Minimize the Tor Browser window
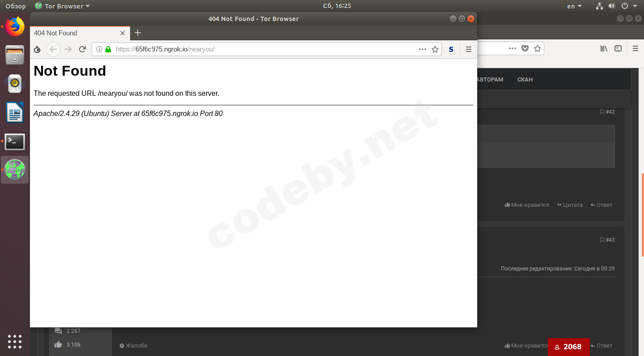Viewport: 644px width, 356px height. coord(453,19)
